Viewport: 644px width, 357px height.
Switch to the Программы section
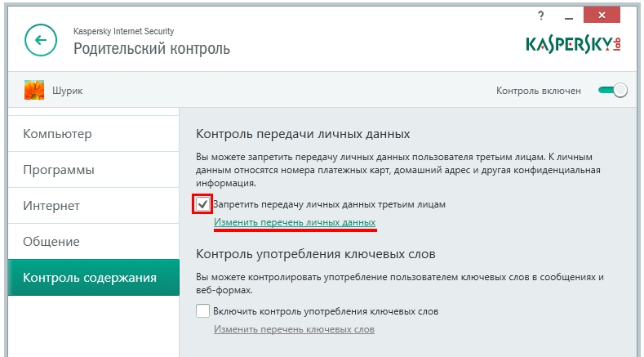(x=59, y=170)
